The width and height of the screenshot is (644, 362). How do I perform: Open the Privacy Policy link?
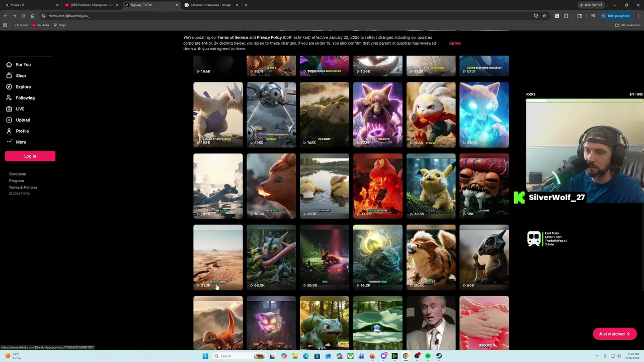tap(269, 37)
